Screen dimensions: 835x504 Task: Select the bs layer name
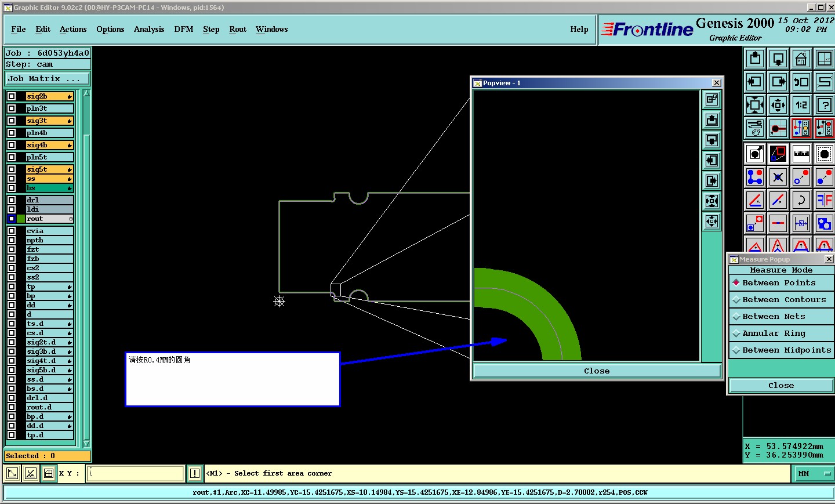pyautogui.click(x=49, y=188)
